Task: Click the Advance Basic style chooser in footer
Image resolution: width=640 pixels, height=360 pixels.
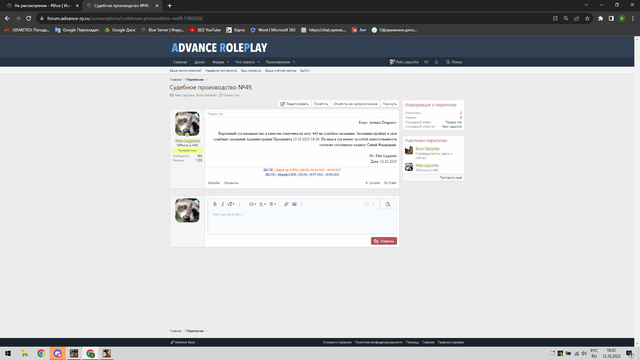Action: 183,342
